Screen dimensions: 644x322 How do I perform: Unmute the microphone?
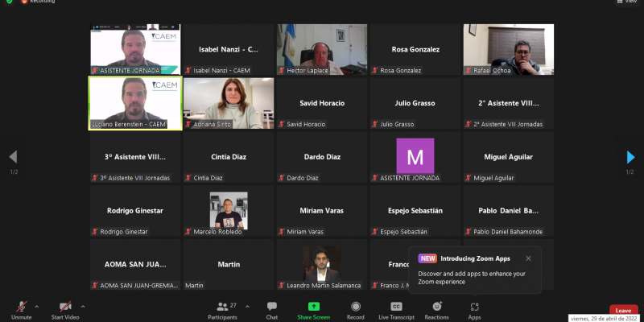(22, 310)
